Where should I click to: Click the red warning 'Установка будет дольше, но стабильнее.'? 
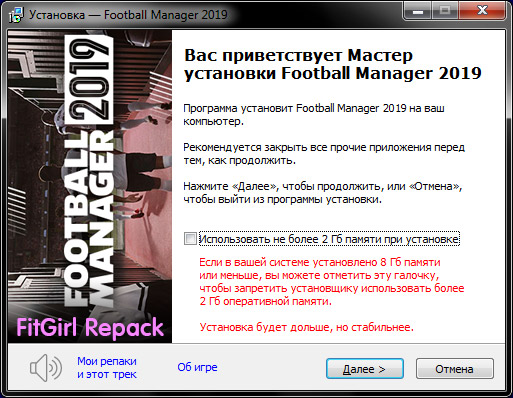(306, 327)
